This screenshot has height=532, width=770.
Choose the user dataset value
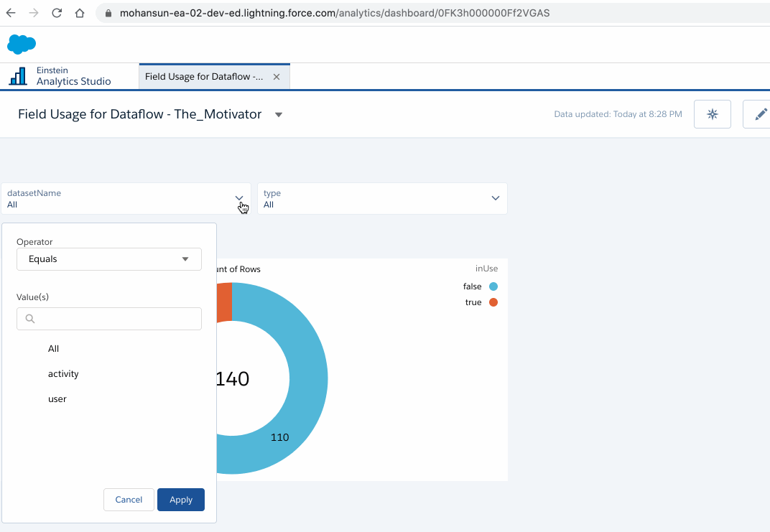(57, 399)
